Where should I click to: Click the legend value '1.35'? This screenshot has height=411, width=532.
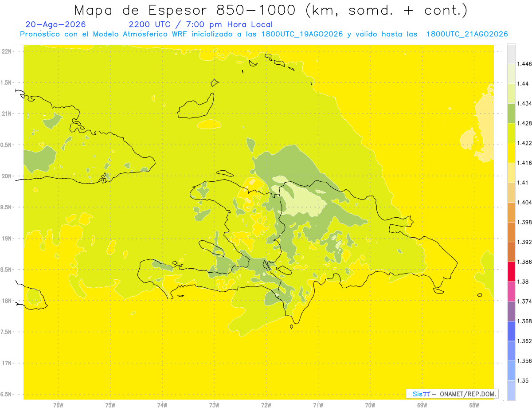523,380
